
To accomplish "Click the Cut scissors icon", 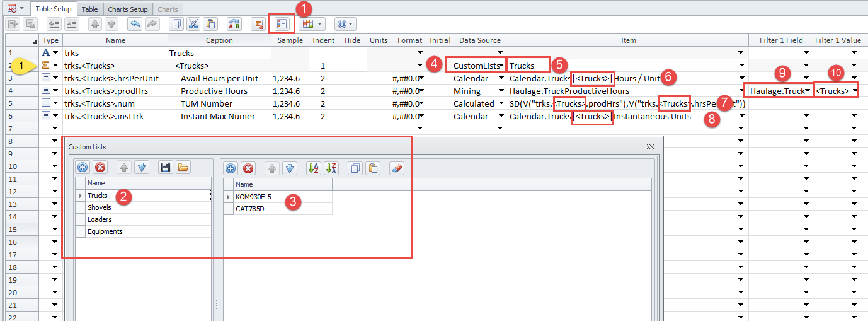I will coord(193,24).
